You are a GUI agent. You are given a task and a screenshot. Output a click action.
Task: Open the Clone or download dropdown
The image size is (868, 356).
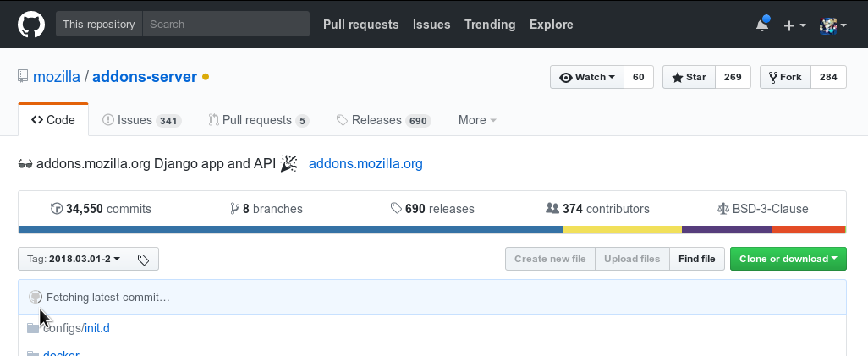[x=788, y=259]
